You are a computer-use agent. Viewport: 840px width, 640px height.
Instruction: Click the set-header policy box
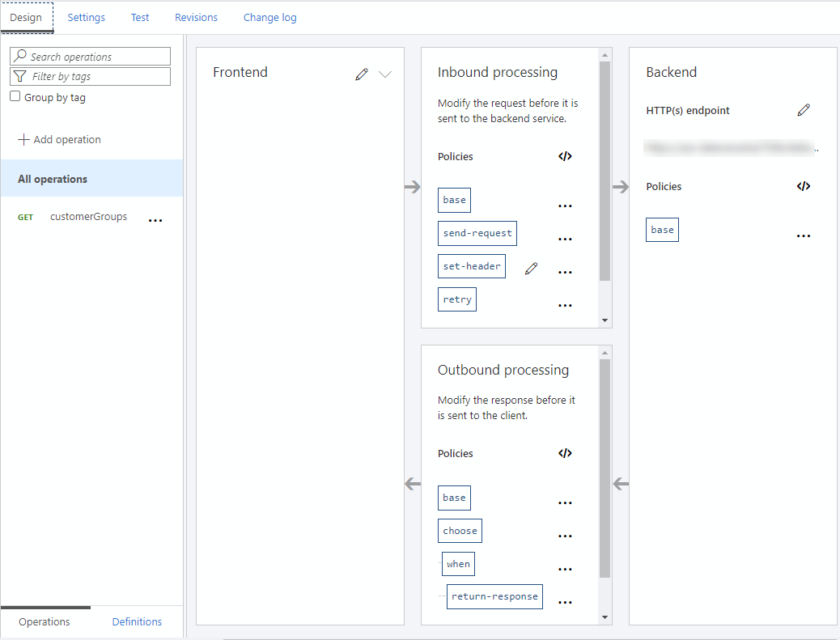[x=472, y=266]
